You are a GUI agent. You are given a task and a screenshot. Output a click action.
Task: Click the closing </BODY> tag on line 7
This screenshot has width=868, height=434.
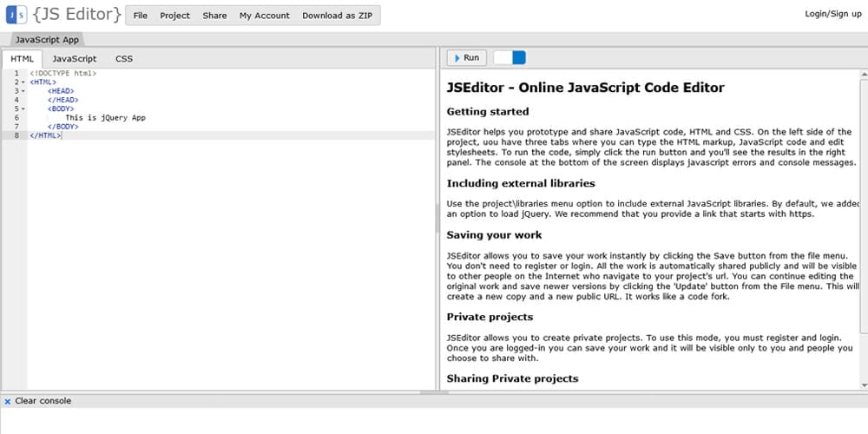point(63,127)
